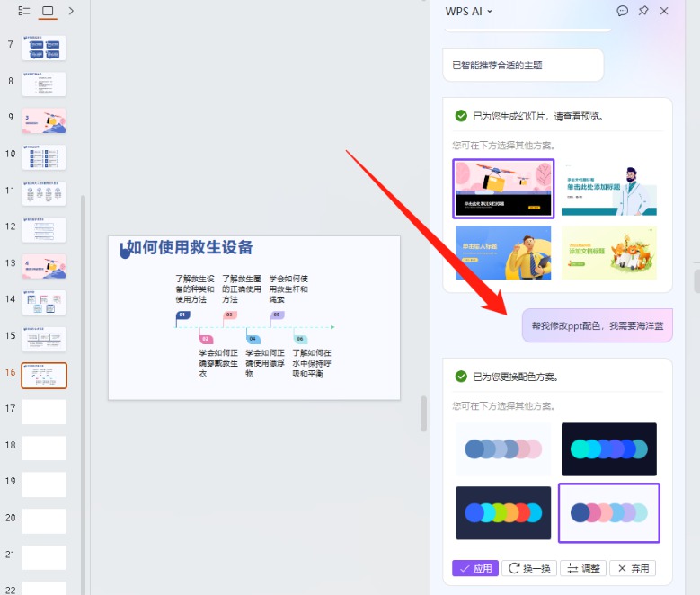Viewport: 700px width, 595px height.
Task: Click text 了解如何在水中保持呼吸和平衡
Action: tap(312, 363)
